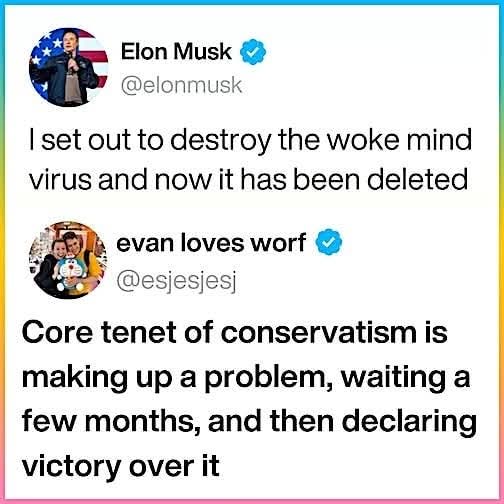Open the @esjesjesj profile picture
Image resolution: width=504 pixels, height=504 pixels.
[x=68, y=260]
